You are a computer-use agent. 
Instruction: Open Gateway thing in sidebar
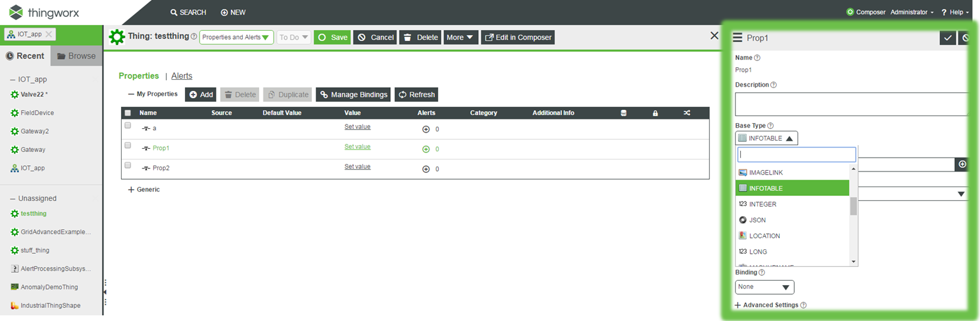point(28,150)
